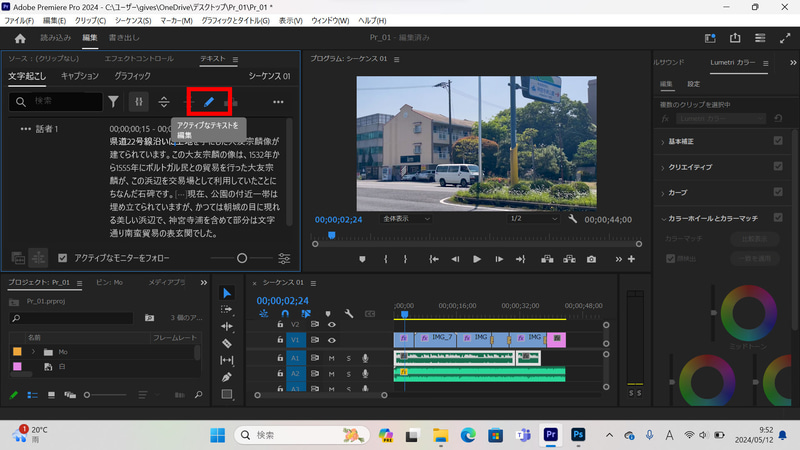Expand the クリエイティブ section
This screenshot has width=800, height=450.
click(663, 167)
